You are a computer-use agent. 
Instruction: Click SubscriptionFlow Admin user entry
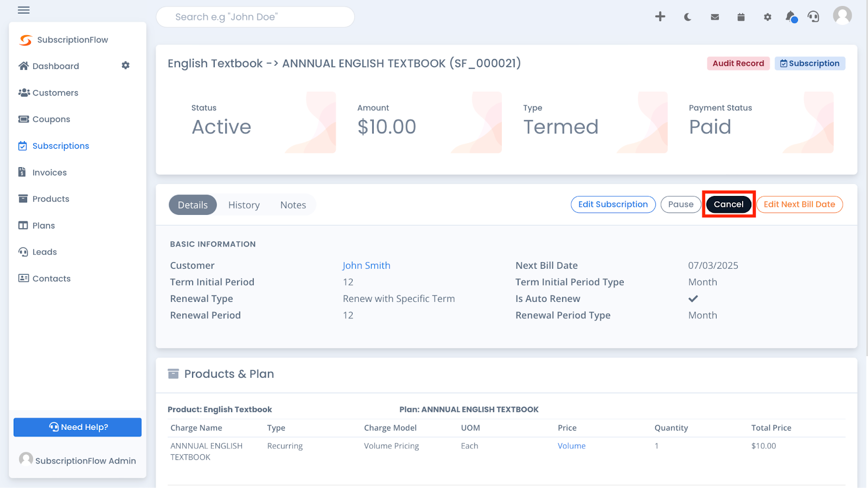(78, 460)
